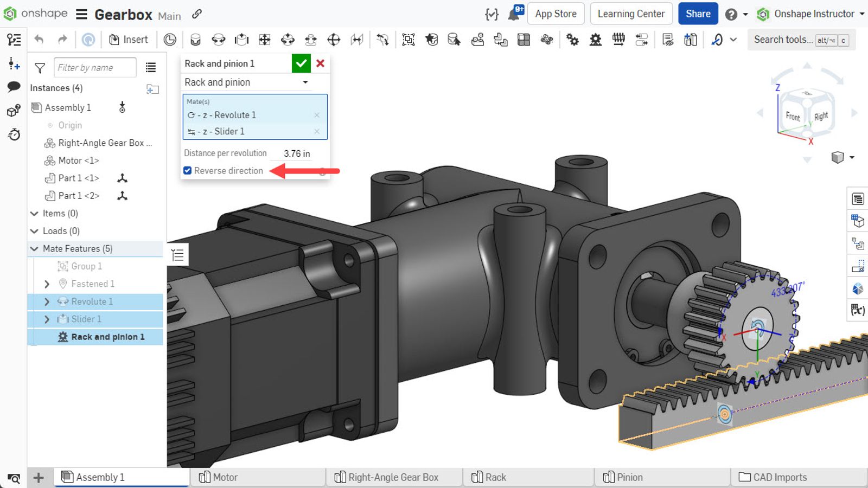Click the Onshape logo
Screen dimensions: 868x488
pos(10,14)
